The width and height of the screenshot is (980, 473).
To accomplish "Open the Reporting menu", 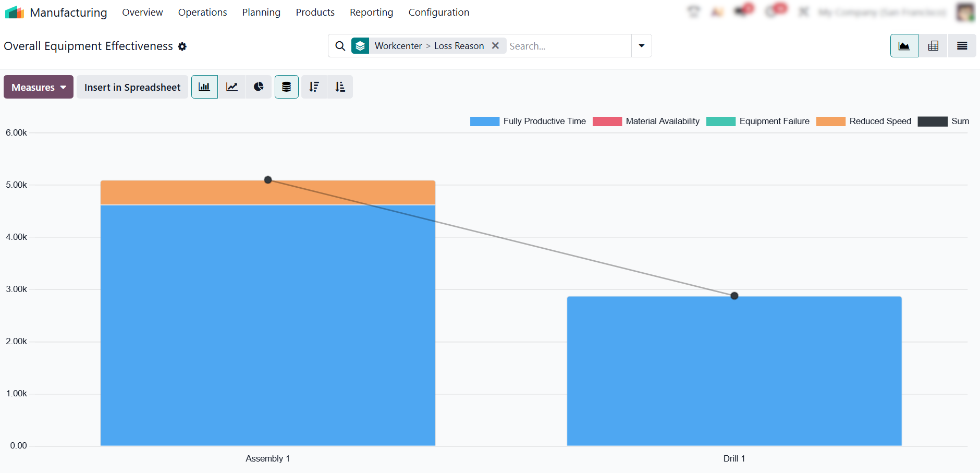I will [x=372, y=12].
